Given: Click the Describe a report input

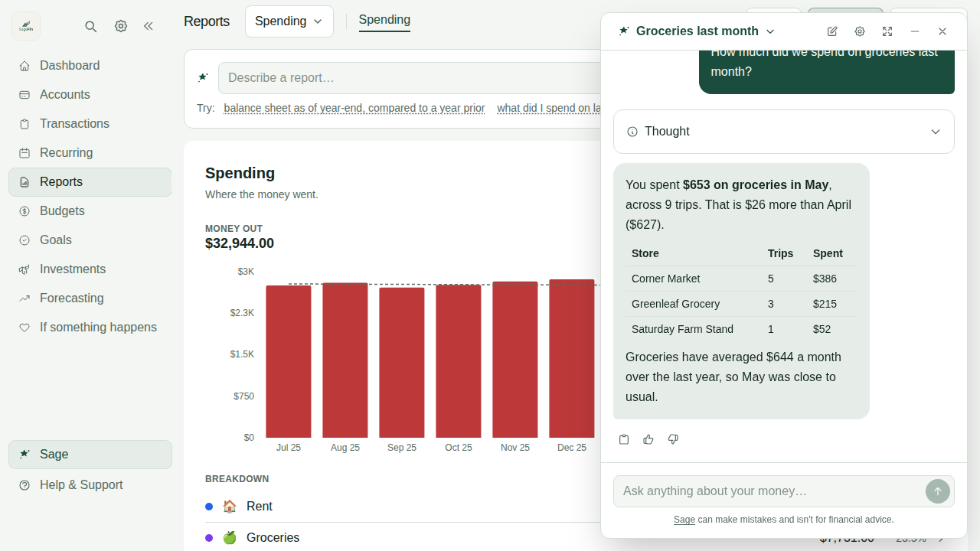Looking at the screenshot, I should [410, 78].
